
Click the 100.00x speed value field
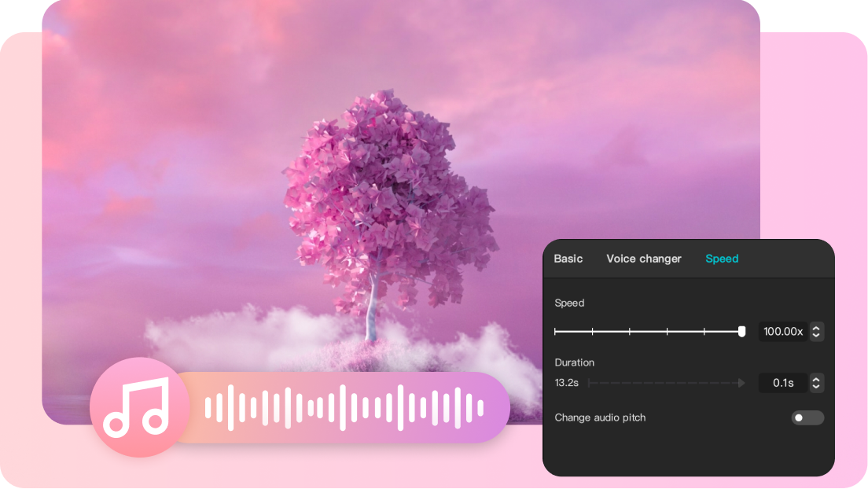click(782, 332)
